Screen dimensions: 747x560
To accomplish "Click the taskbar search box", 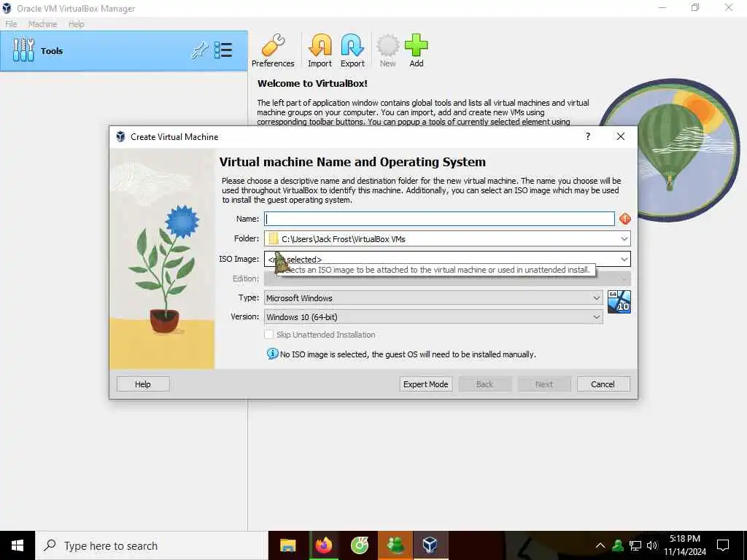I will [152, 545].
